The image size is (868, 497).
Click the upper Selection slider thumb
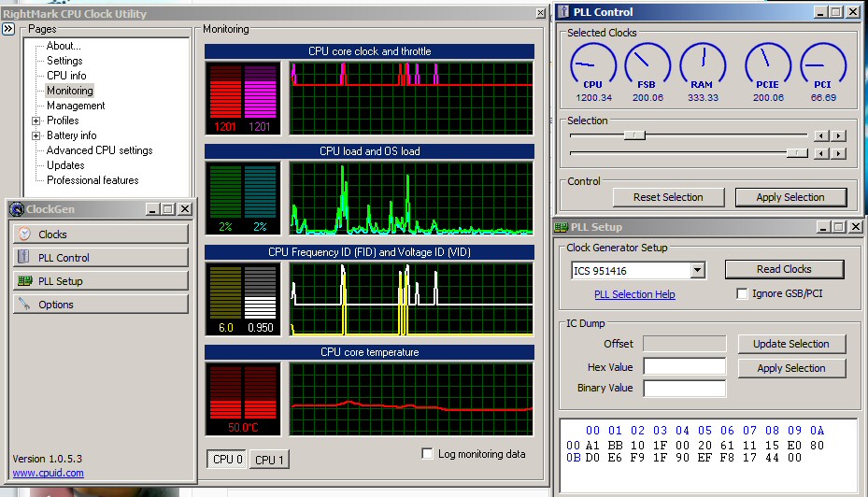tap(634, 135)
